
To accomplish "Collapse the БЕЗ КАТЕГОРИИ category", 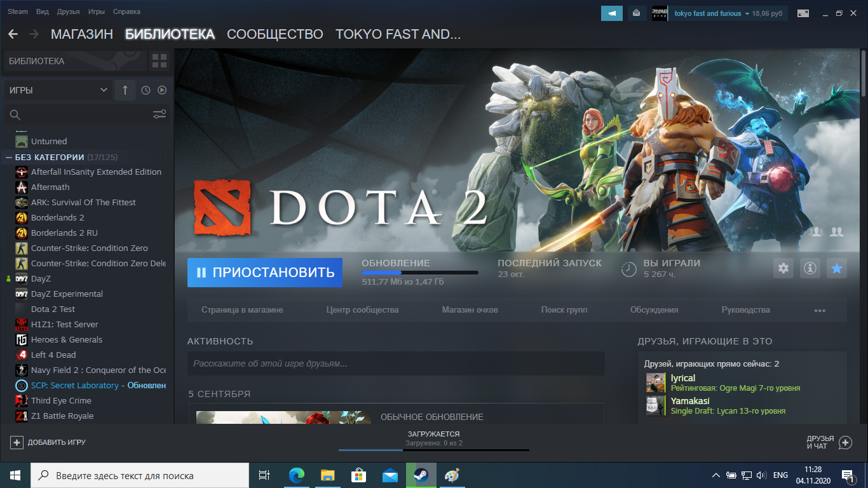I will (x=9, y=157).
